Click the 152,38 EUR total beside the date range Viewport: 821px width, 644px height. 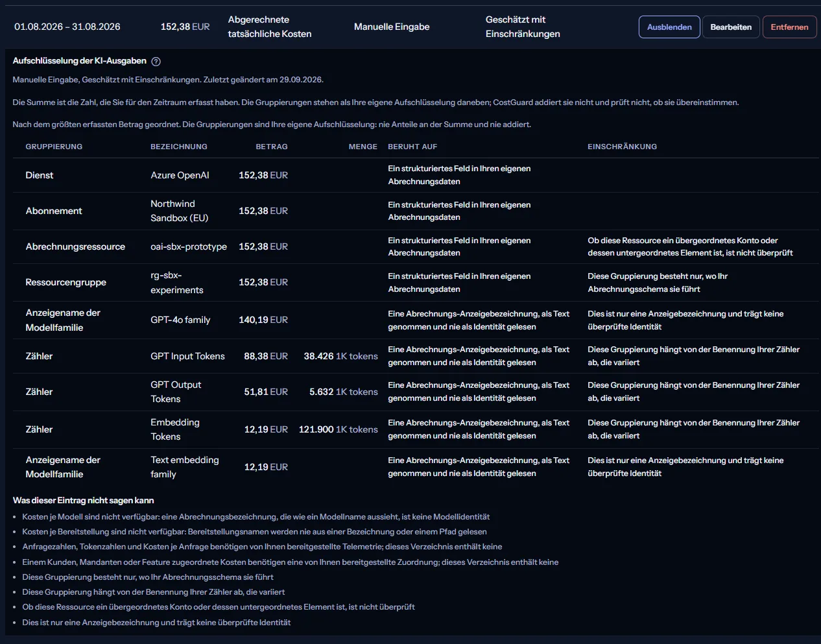pyautogui.click(x=185, y=27)
